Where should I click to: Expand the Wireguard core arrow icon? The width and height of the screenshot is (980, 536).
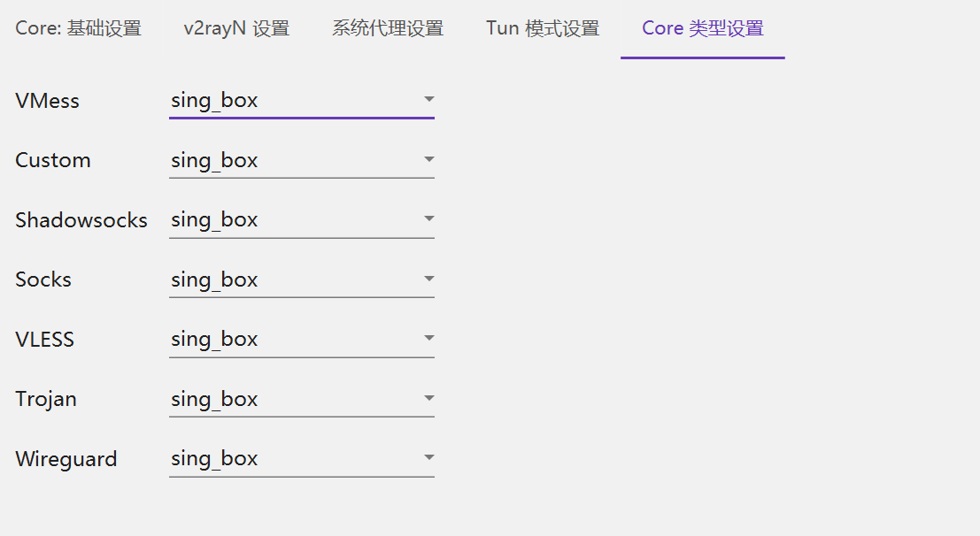(x=428, y=457)
